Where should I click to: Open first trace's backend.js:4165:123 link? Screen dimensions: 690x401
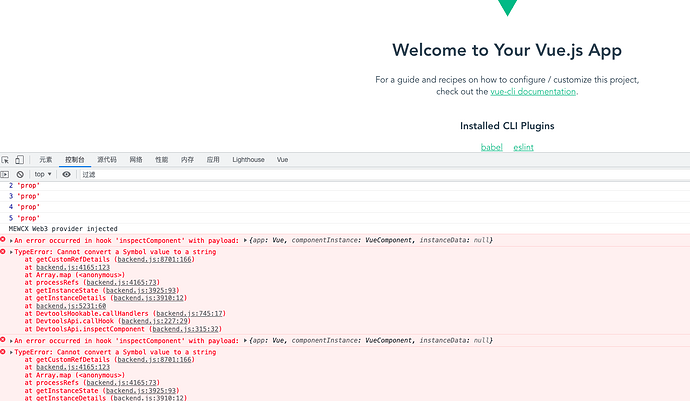[73, 268]
